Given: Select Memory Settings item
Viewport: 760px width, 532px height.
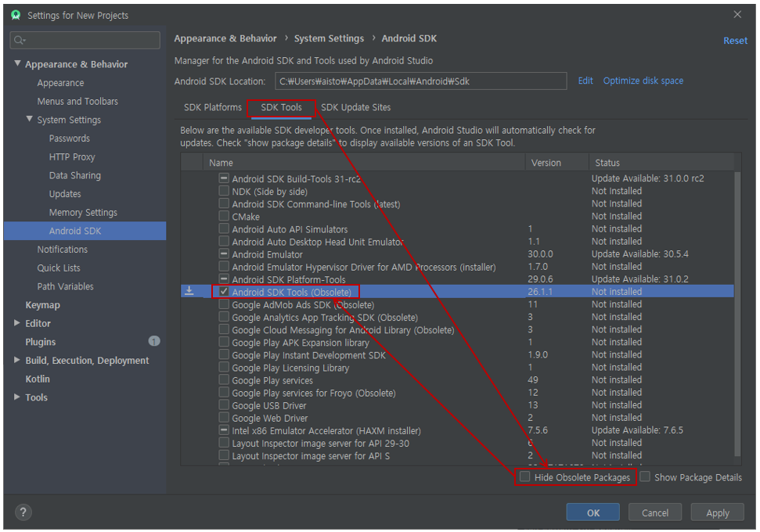Looking at the screenshot, I should pyautogui.click(x=83, y=212).
